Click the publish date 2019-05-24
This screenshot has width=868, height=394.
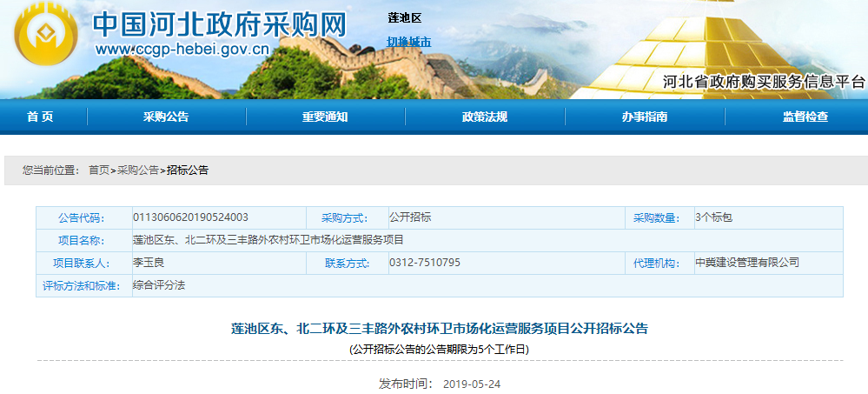coord(472,384)
